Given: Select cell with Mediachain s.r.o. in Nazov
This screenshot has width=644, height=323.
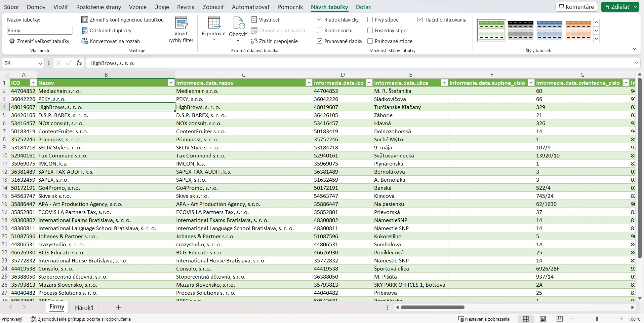Looking at the screenshot, I should coord(106,91).
